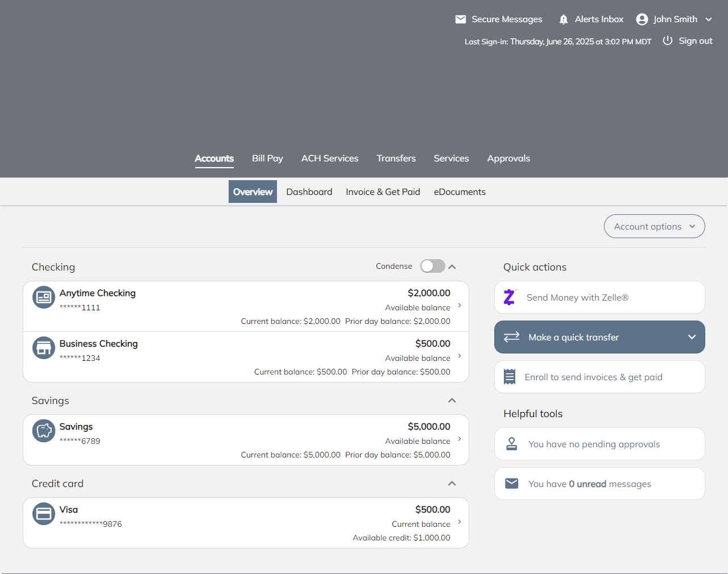Collapse the Credit card section
This screenshot has height=574, width=728.
coord(452,484)
